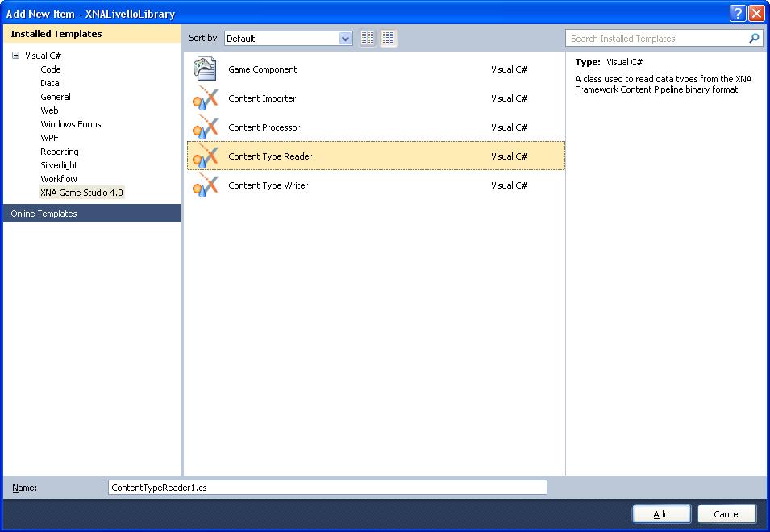This screenshot has height=532, width=770.
Task: Select the Content Type Writer template name
Action: pos(268,185)
